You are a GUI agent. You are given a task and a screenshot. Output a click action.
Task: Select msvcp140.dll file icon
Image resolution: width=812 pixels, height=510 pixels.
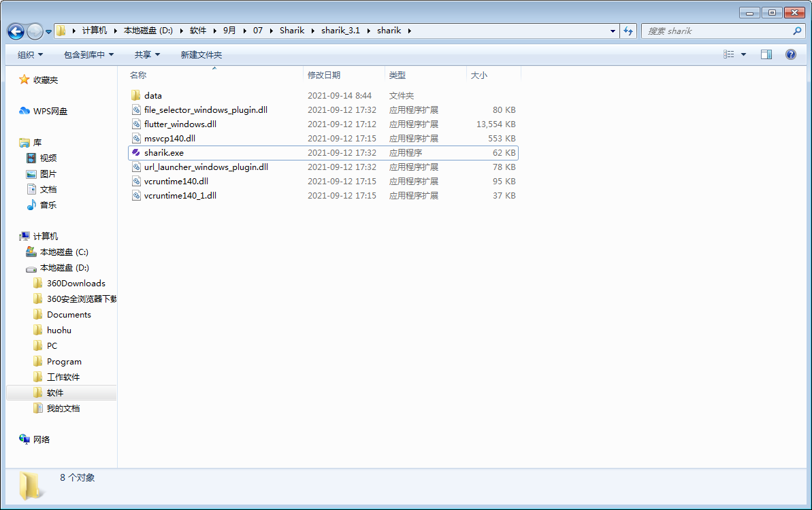(135, 138)
